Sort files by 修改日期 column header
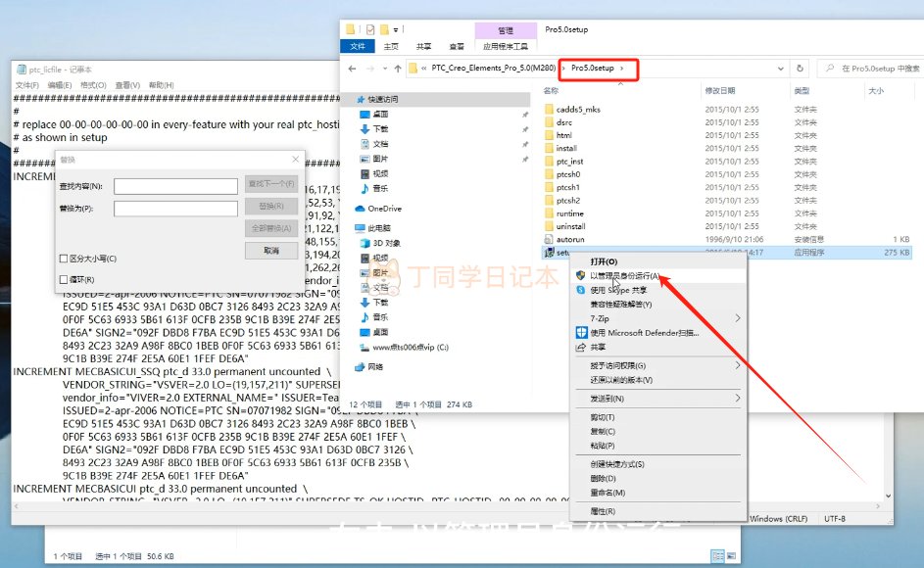924x568 pixels. 719,91
